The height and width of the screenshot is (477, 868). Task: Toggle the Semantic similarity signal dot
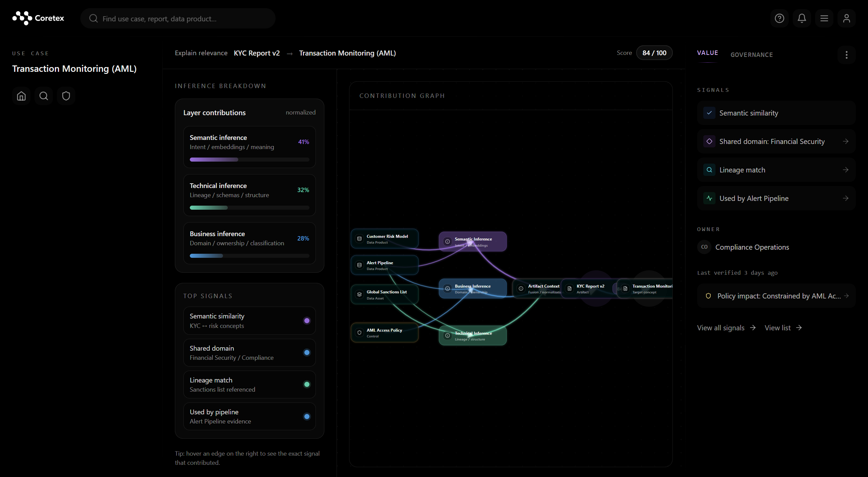click(x=306, y=320)
